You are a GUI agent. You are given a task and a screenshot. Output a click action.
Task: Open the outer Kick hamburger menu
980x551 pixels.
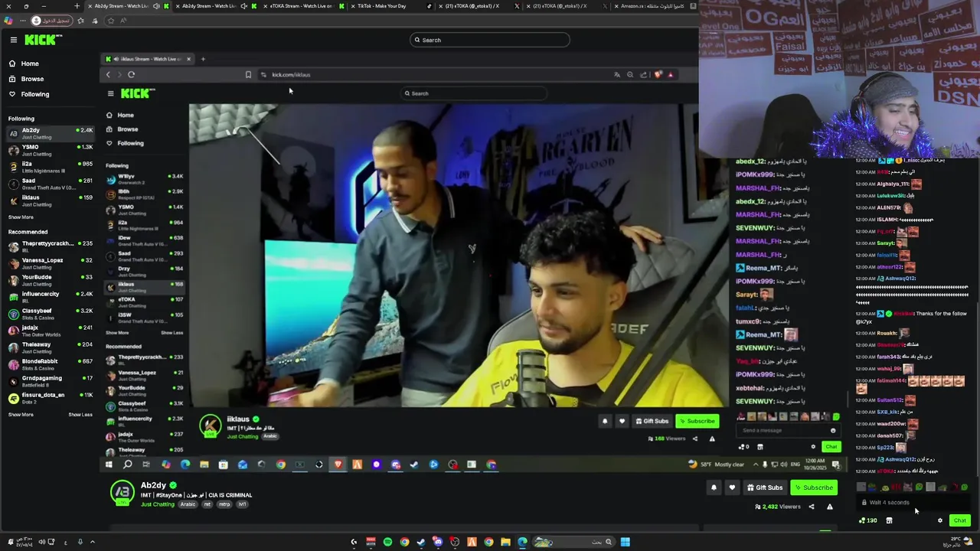[13, 40]
